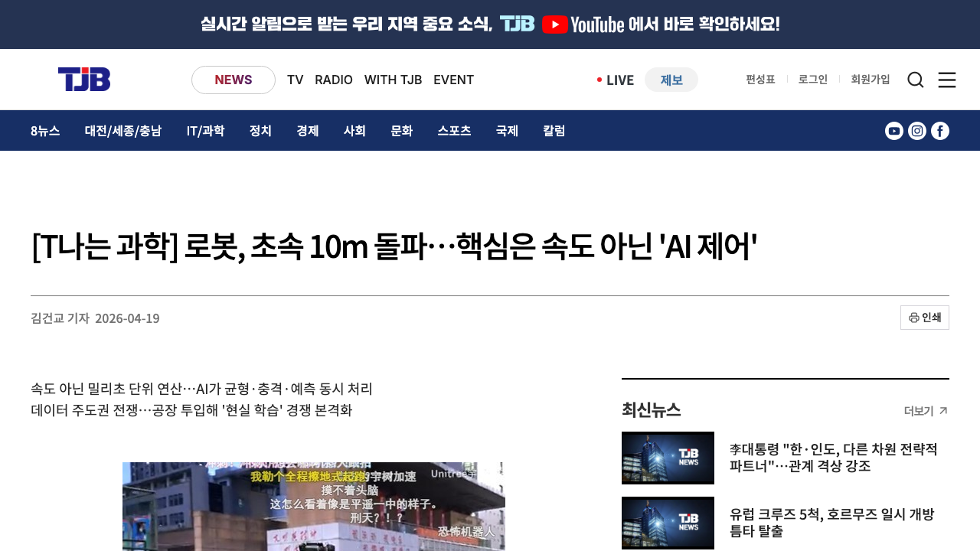
Task: Open the TV menu item
Action: tap(296, 80)
